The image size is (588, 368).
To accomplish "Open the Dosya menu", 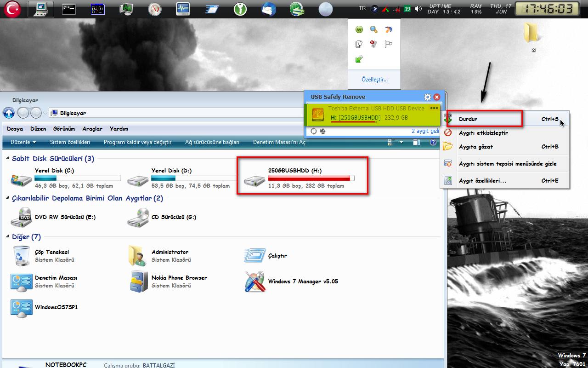I will click(15, 129).
